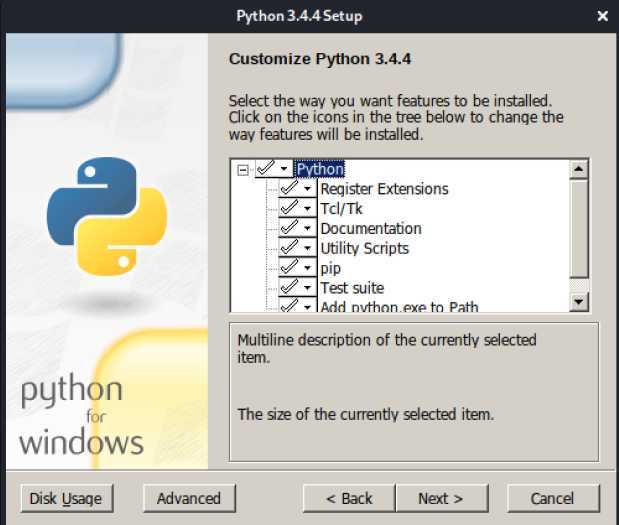This screenshot has height=525, width=619.
Task: Open install-state dropdown for Documentation
Action: pyautogui.click(x=298, y=228)
